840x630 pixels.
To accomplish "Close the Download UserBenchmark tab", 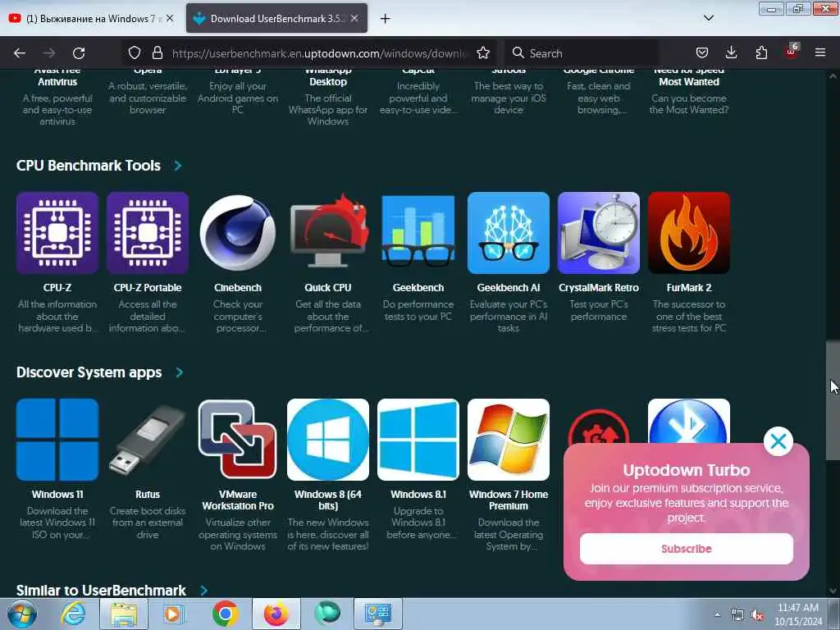I will tap(354, 18).
